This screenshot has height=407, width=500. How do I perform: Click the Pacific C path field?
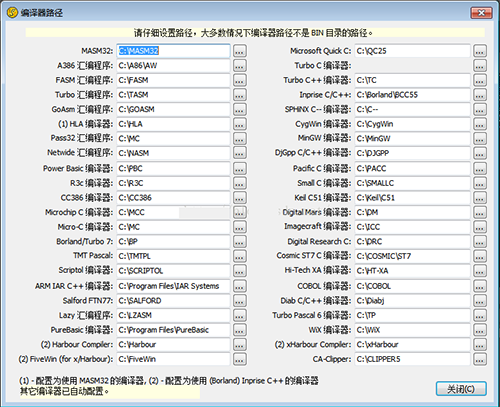point(412,168)
